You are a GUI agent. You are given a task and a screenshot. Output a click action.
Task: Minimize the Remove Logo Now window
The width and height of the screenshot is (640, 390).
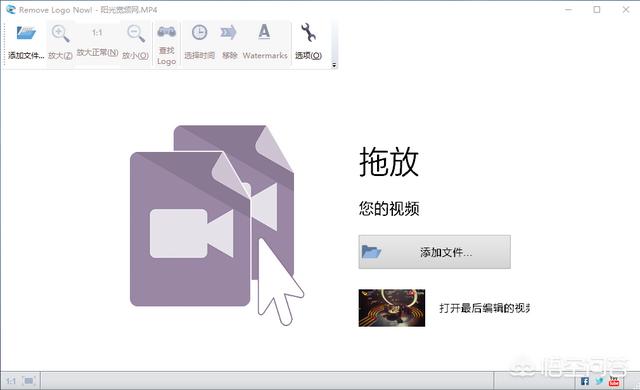click(x=569, y=9)
